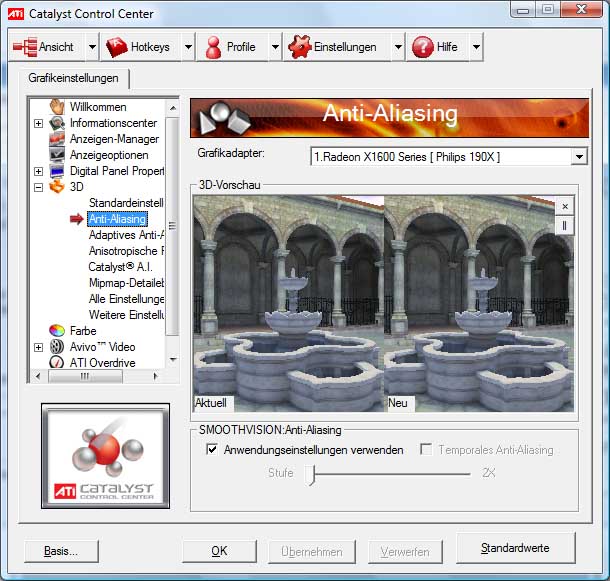Select Farbe text in tree
Image resolution: width=610 pixels, height=581 pixels.
click(83, 331)
